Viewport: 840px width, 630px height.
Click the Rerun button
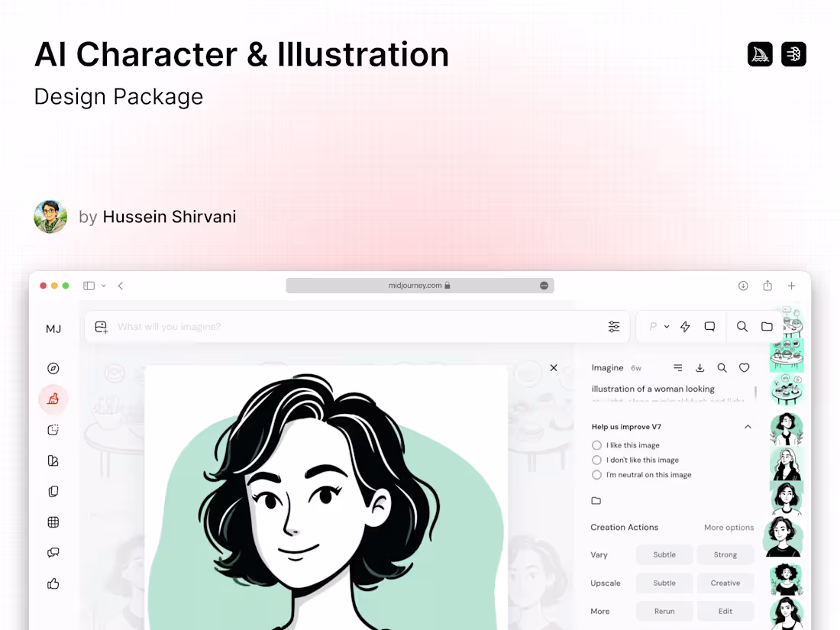click(664, 611)
